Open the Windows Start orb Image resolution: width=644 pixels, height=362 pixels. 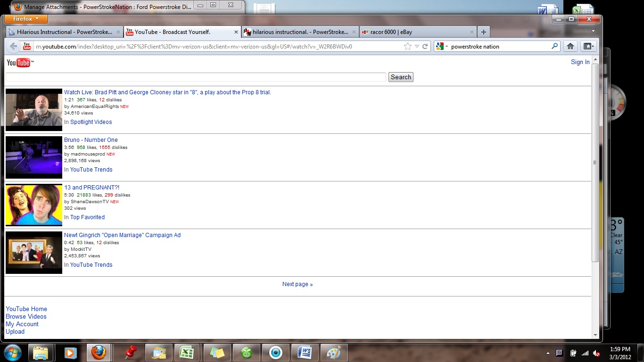(13, 352)
